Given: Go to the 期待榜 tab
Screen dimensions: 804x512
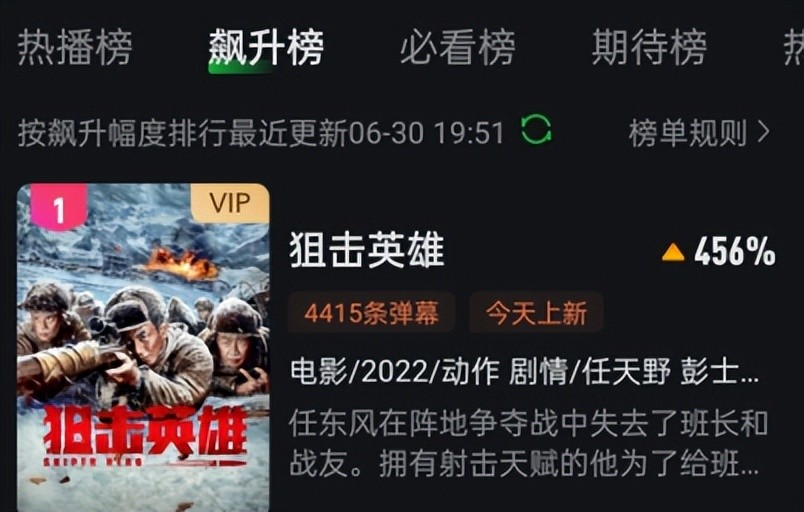Looking at the screenshot, I should (x=649, y=48).
